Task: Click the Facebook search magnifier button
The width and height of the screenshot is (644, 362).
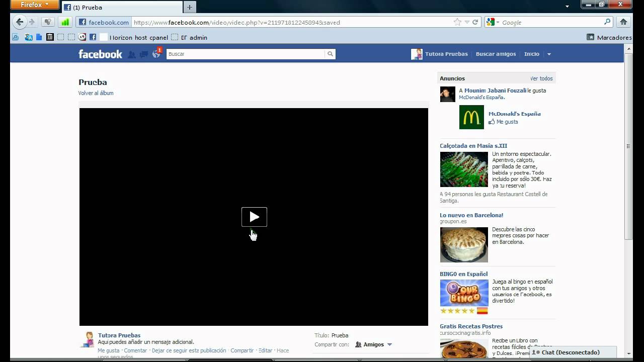Action: (x=330, y=54)
